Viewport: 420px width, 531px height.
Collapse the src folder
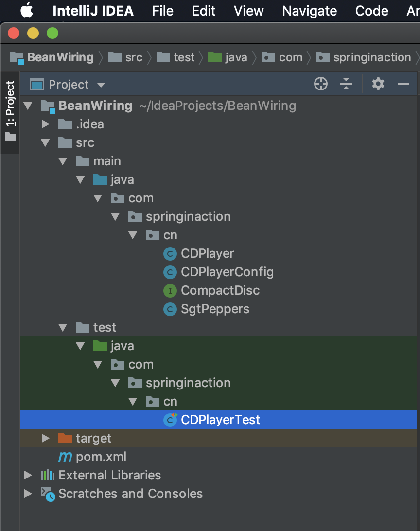pyautogui.click(x=46, y=143)
